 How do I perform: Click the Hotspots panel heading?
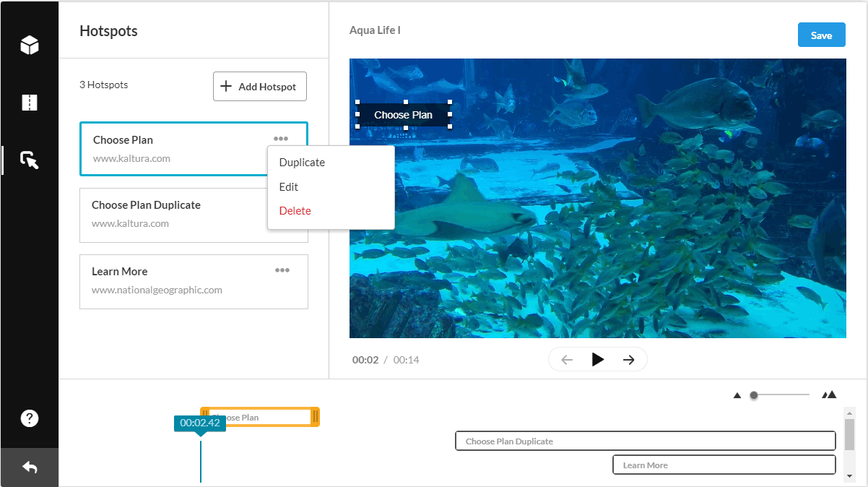(108, 30)
